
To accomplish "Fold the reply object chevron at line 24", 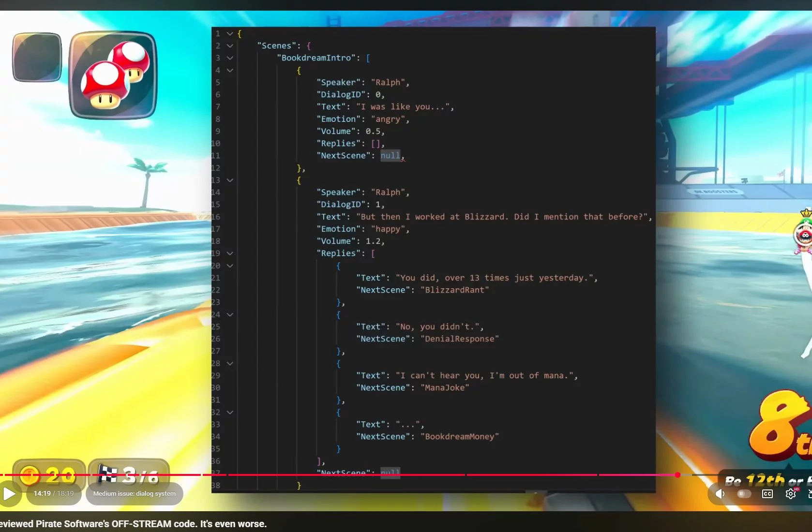I will point(230,314).
